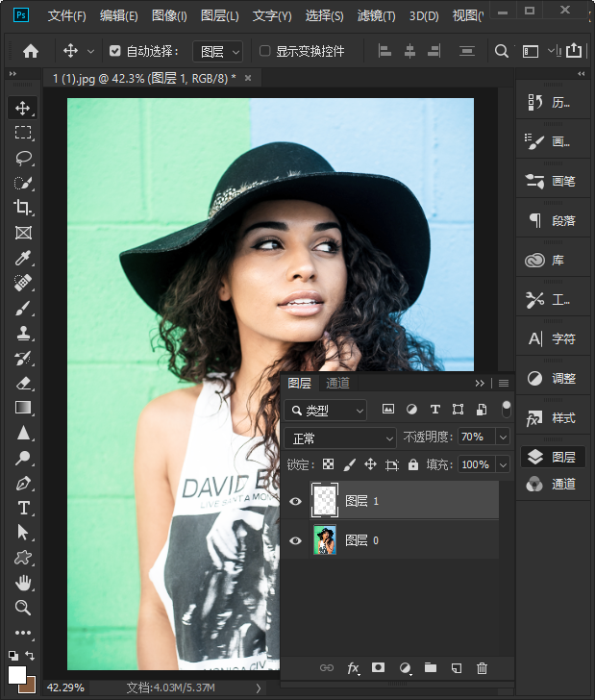Open the 样式 panel button

coord(552,418)
